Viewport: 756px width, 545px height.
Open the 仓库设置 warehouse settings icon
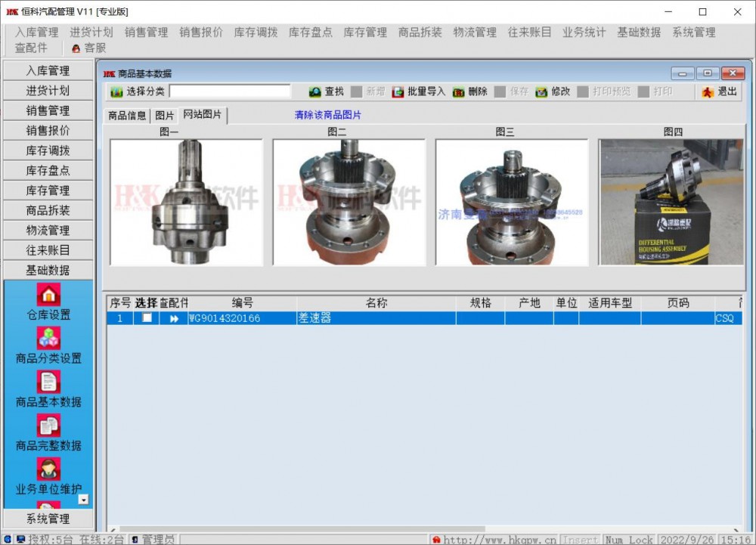pos(48,295)
